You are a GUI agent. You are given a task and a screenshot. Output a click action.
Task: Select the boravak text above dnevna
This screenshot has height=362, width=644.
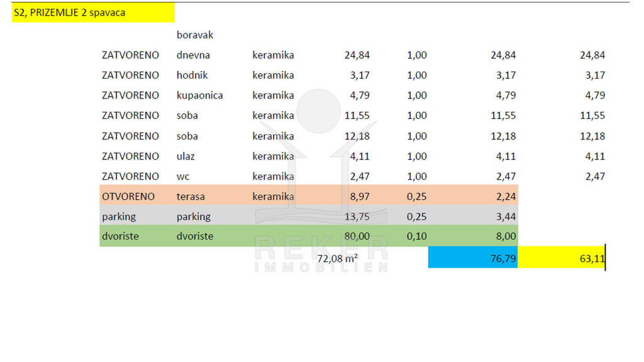(x=195, y=35)
